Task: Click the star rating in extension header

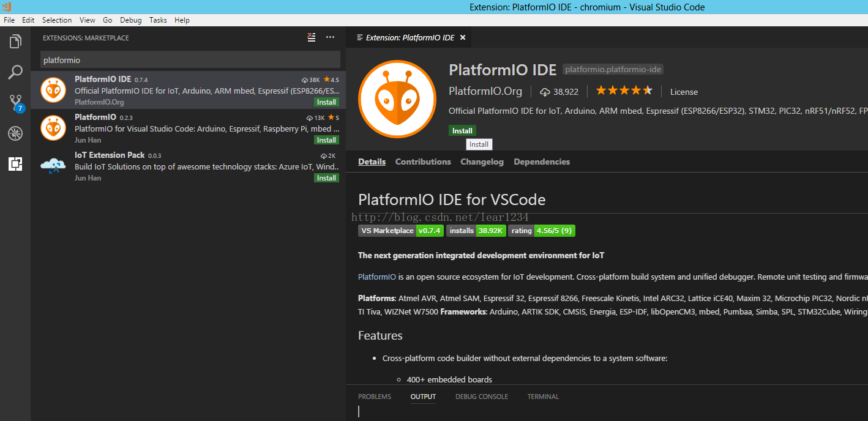Action: click(624, 91)
